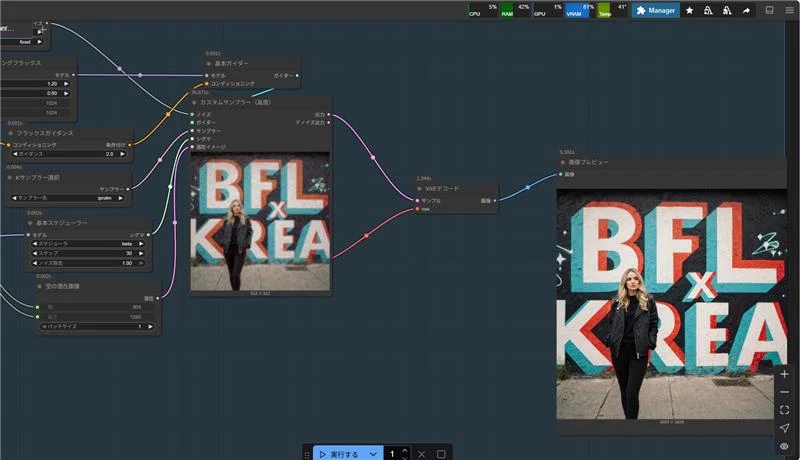The height and width of the screenshot is (460, 800).
Task: Cancel the current run with X icon
Action: 421,454
